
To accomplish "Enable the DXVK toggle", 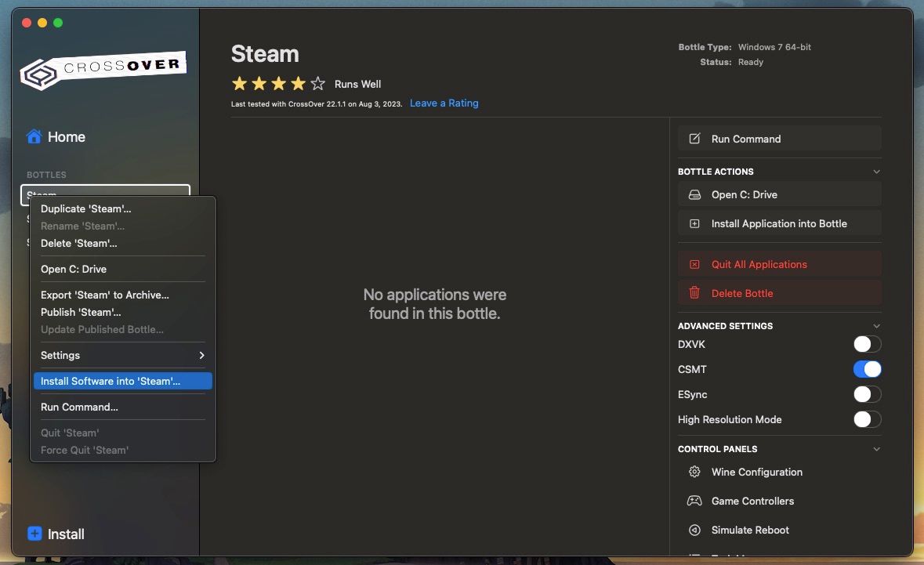I will click(868, 344).
